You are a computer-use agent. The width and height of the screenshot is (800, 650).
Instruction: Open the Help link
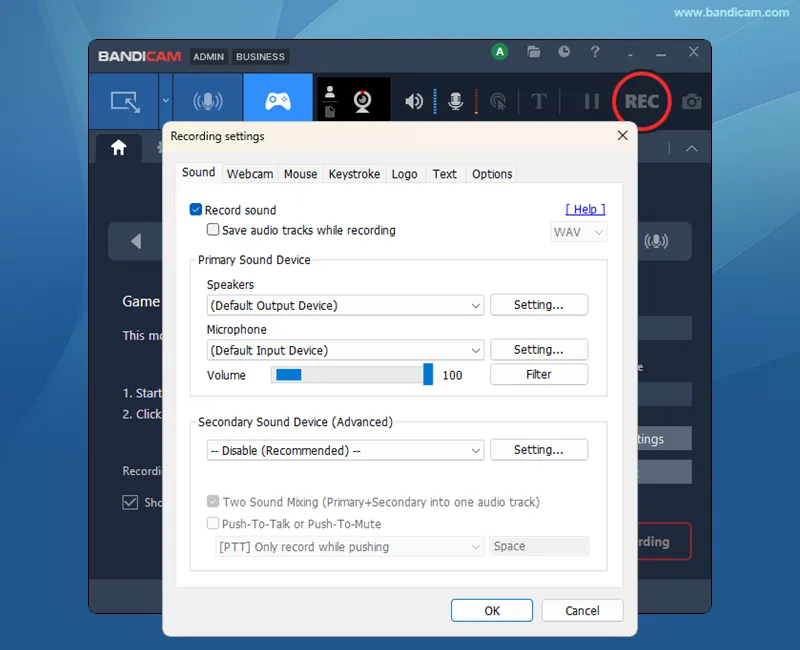click(x=585, y=209)
